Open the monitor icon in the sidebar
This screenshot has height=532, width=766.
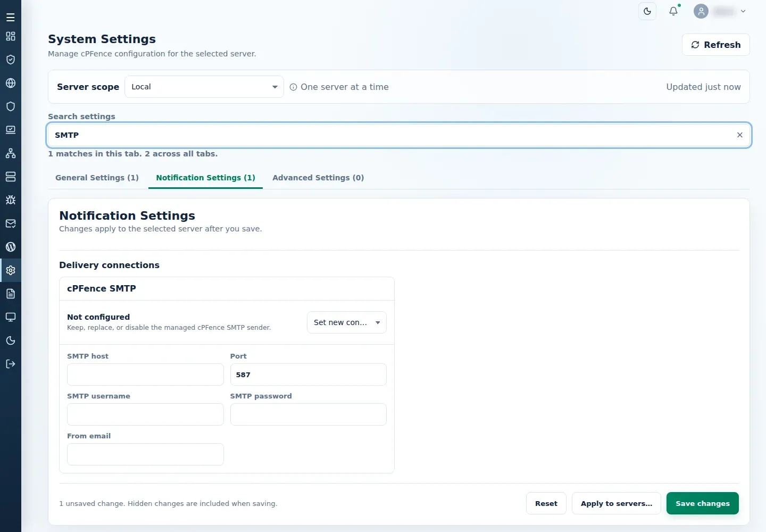tap(11, 317)
